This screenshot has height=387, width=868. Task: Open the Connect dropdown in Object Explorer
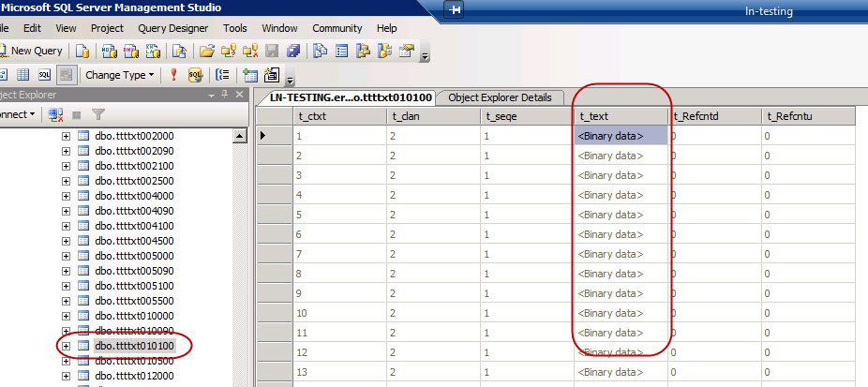tap(18, 114)
